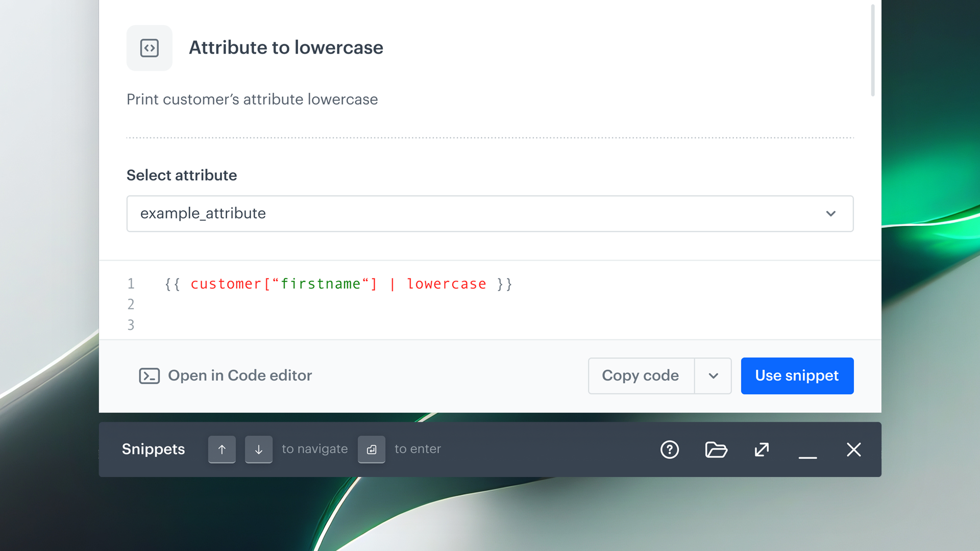Image resolution: width=980 pixels, height=551 pixels.
Task: Click the chevron in example_attribute field
Action: [x=830, y=214]
